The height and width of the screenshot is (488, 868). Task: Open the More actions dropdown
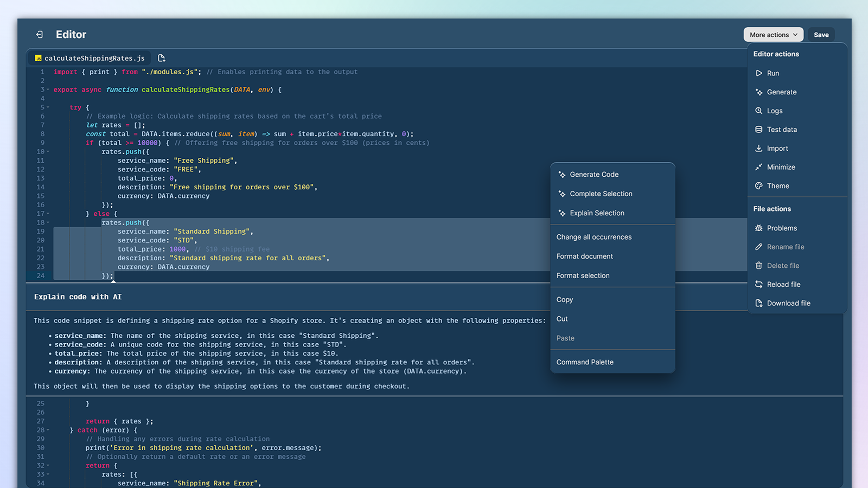click(773, 35)
